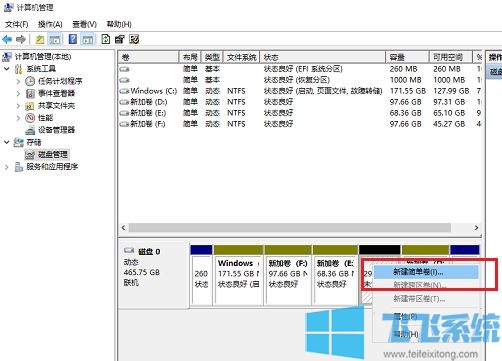Open the 操作(A) menu
Image resolution: width=502 pixels, height=361 pixels.
point(50,24)
